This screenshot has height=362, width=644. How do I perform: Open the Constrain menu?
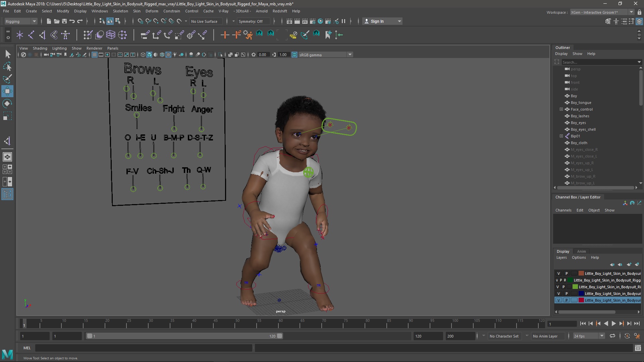(x=171, y=11)
